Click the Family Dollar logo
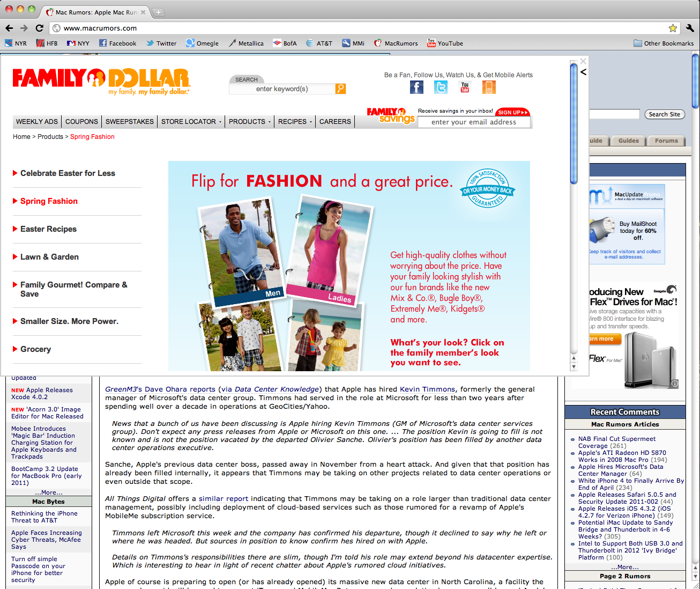The height and width of the screenshot is (589, 700). click(101, 82)
